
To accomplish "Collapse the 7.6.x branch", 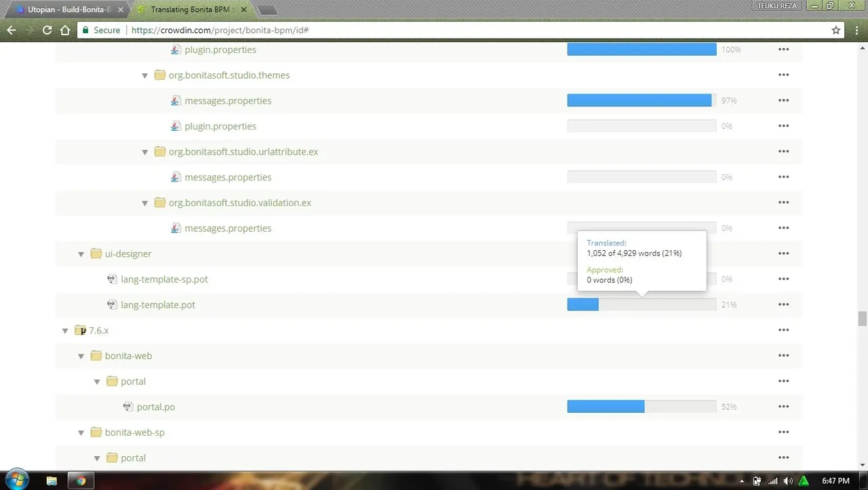I will tap(65, 331).
